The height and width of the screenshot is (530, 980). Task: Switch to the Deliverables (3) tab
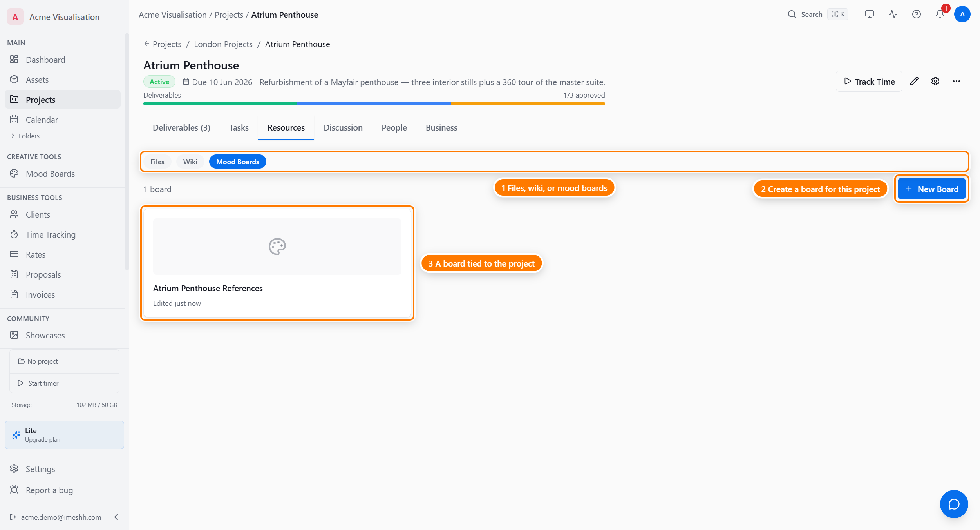(181, 127)
